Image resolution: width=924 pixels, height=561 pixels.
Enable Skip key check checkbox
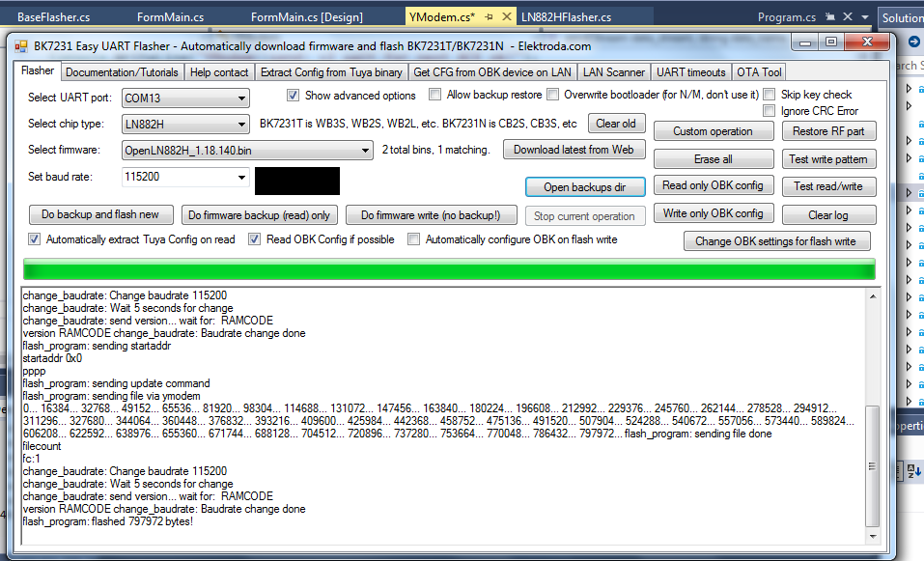769,95
